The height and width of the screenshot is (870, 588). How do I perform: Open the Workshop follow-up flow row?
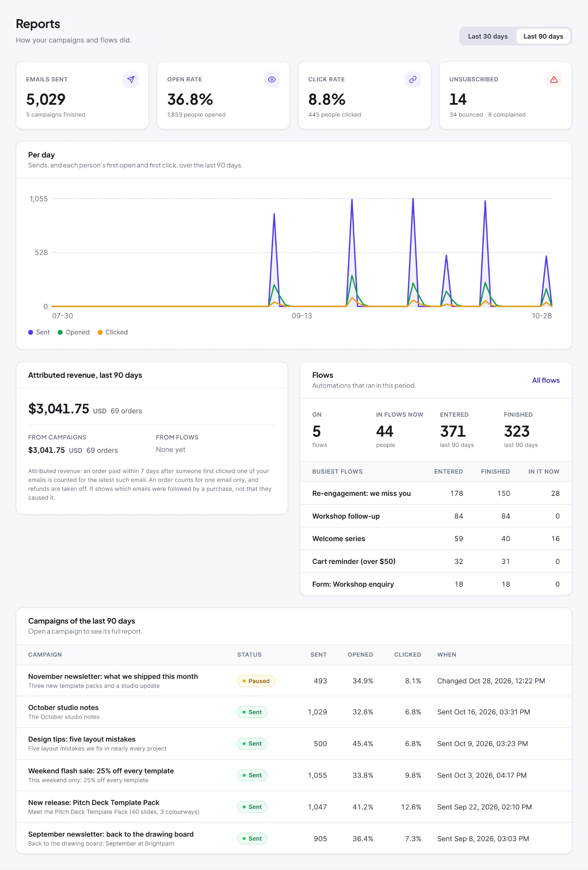click(x=436, y=516)
